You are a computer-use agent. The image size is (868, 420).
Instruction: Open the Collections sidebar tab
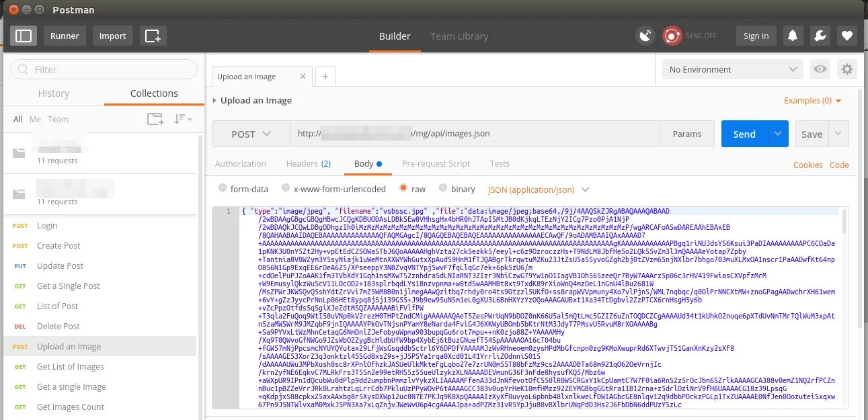(x=154, y=93)
